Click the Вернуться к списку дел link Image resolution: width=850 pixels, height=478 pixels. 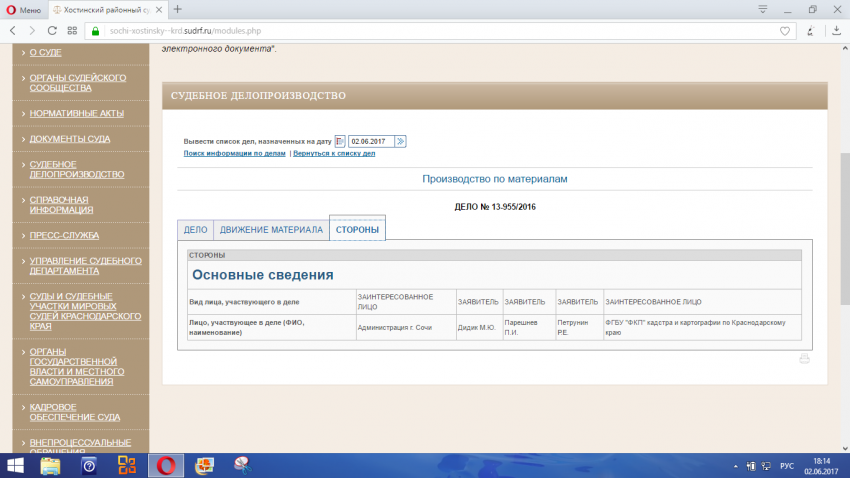[334, 154]
